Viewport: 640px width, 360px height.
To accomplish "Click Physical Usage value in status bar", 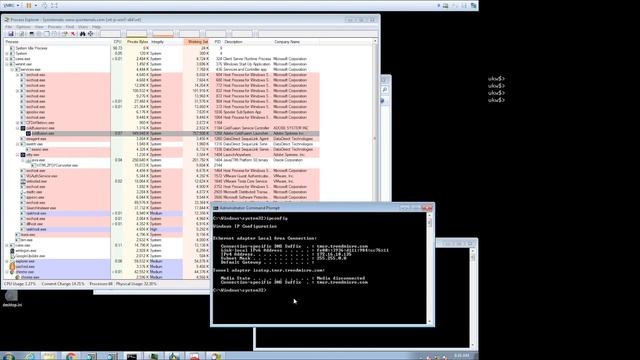I will click(x=136, y=284).
